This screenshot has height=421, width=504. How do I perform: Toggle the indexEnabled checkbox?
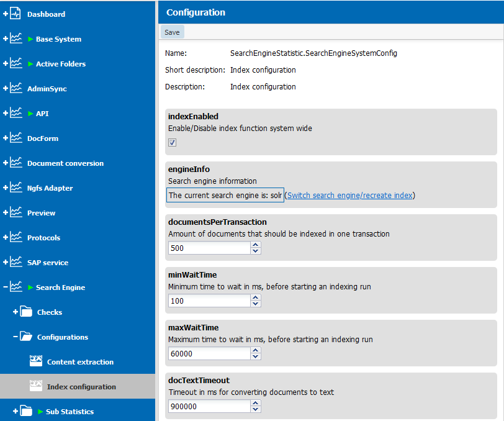pos(173,142)
